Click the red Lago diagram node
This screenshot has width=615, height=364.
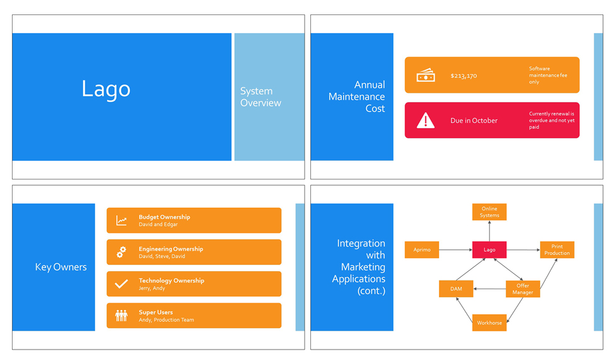click(489, 250)
